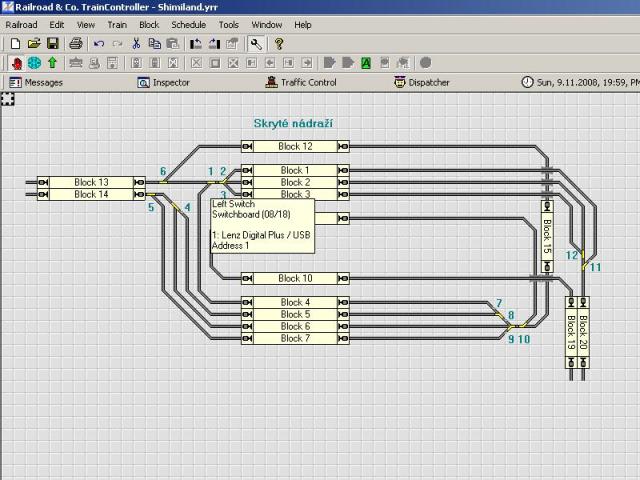The height and width of the screenshot is (480, 640).
Task: Click the date and time display
Action: click(x=588, y=82)
